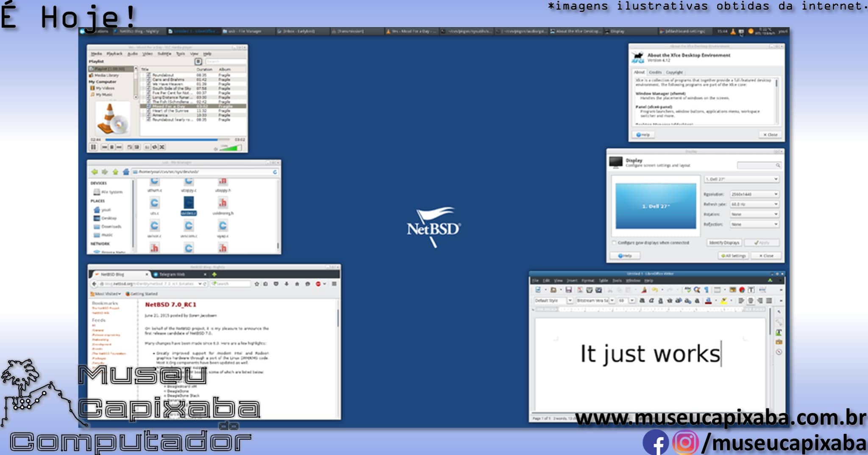Toggle VLC playlist view mode button
Image resolution: width=868 pixels, height=455 pixels.
pyautogui.click(x=198, y=61)
